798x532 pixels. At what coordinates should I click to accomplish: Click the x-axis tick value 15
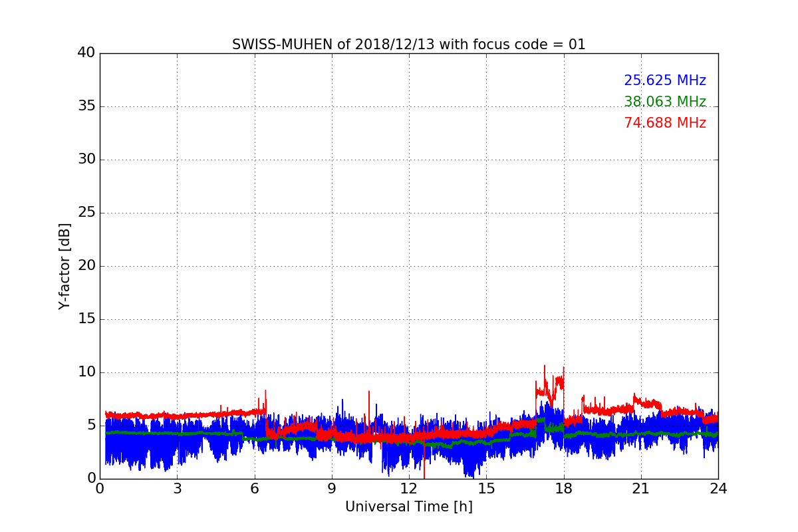pyautogui.click(x=486, y=489)
